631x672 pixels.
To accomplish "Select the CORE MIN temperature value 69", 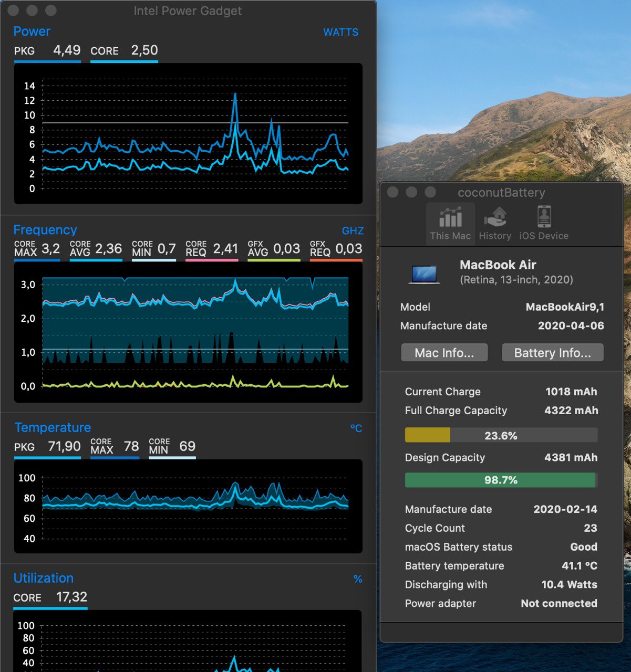I will [188, 446].
